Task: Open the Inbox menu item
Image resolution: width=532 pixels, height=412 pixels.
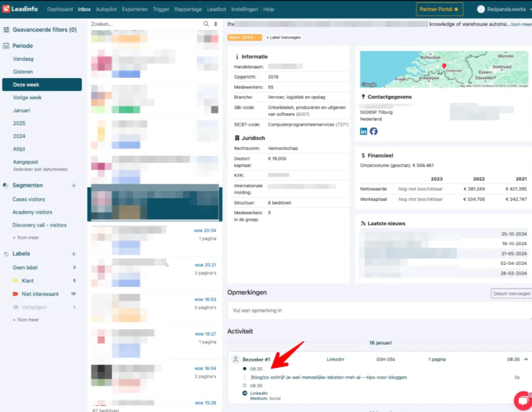Action: (84, 9)
